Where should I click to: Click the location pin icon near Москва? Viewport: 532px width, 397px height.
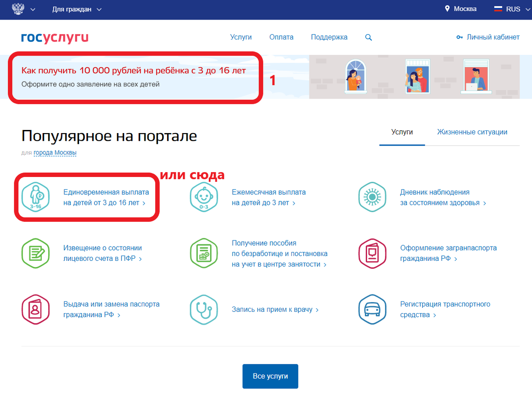447,9
